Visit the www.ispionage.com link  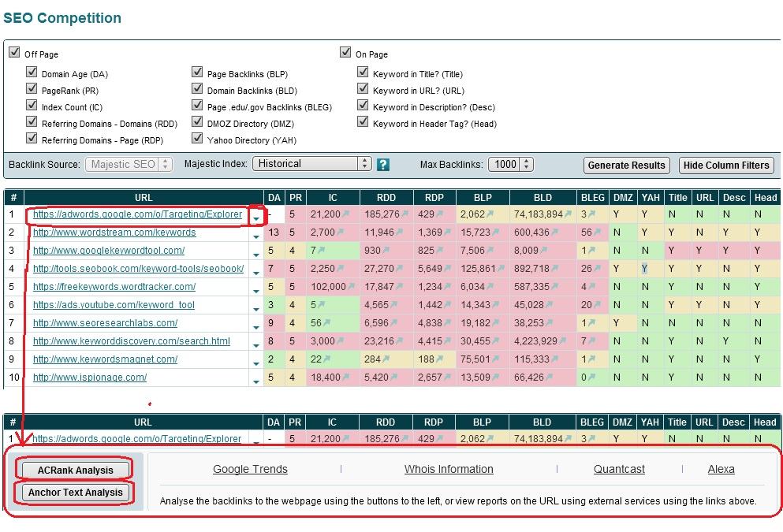point(90,378)
